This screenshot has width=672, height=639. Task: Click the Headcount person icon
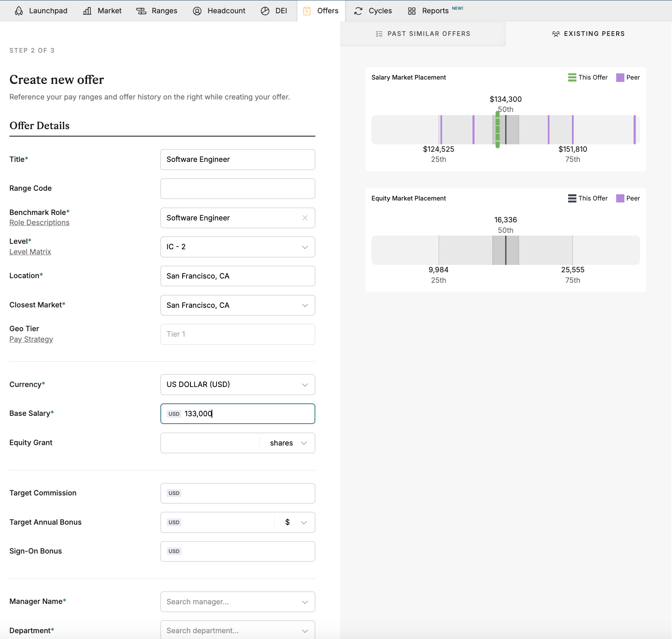[197, 11]
